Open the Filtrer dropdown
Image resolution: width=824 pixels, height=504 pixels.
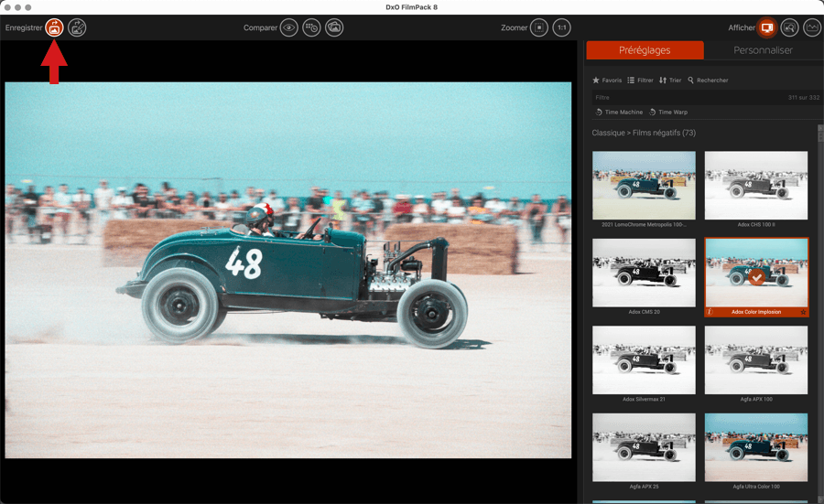tap(640, 80)
